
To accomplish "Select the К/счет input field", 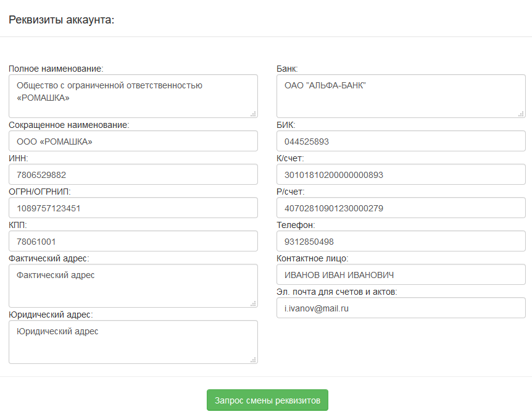I will click(x=401, y=174).
